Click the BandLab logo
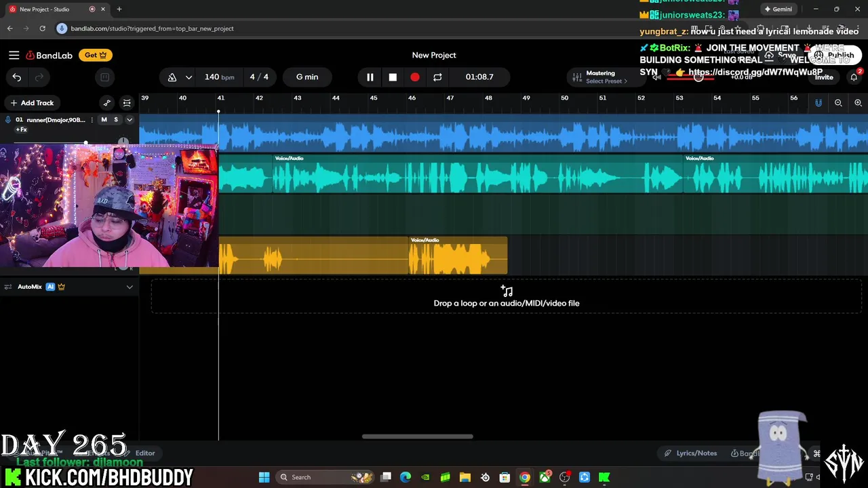This screenshot has height=488, width=868. click(x=50, y=55)
